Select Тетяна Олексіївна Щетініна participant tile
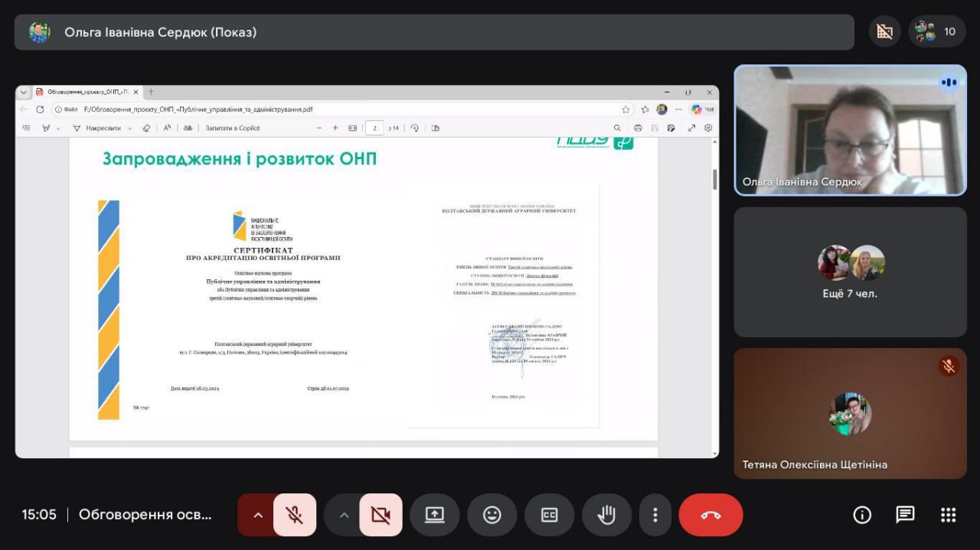The width and height of the screenshot is (980, 550). click(x=850, y=414)
